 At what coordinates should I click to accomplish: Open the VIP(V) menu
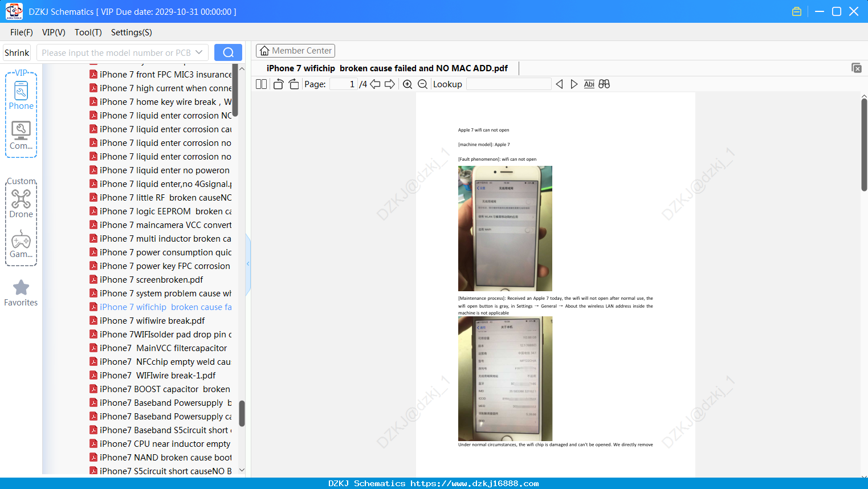click(54, 32)
